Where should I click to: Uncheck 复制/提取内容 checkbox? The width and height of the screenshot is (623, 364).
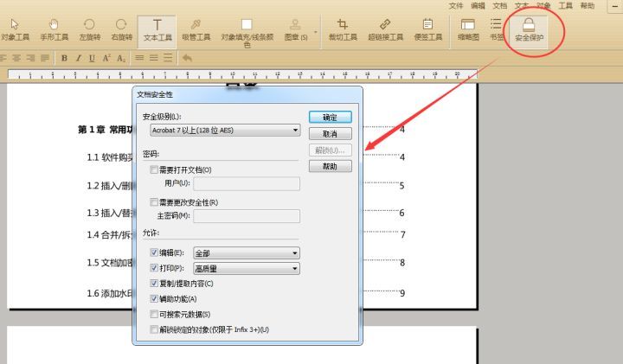[x=154, y=283]
